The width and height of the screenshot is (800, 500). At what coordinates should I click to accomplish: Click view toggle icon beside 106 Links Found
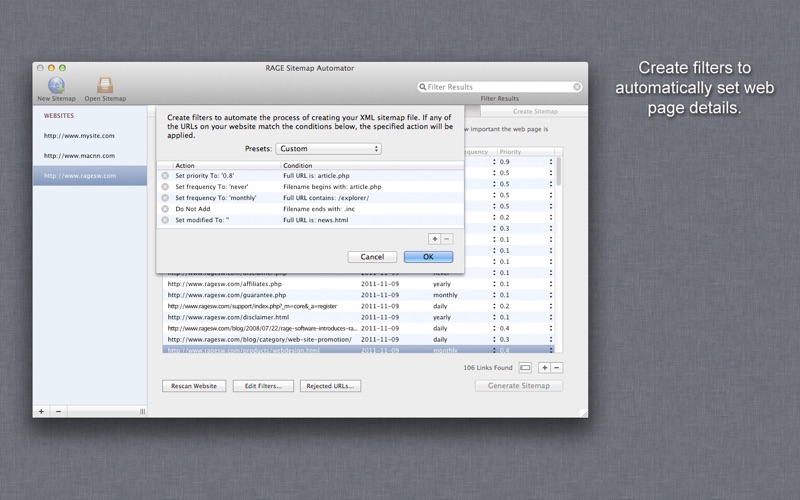click(525, 367)
